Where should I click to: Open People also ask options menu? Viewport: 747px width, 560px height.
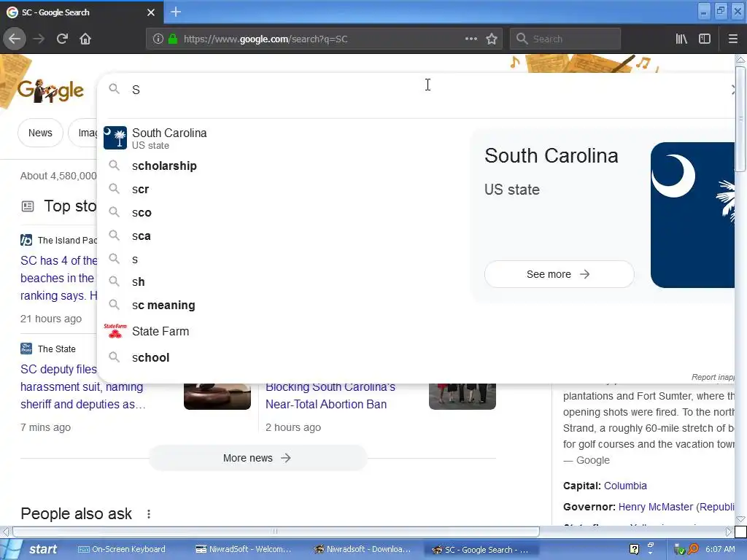[149, 514]
